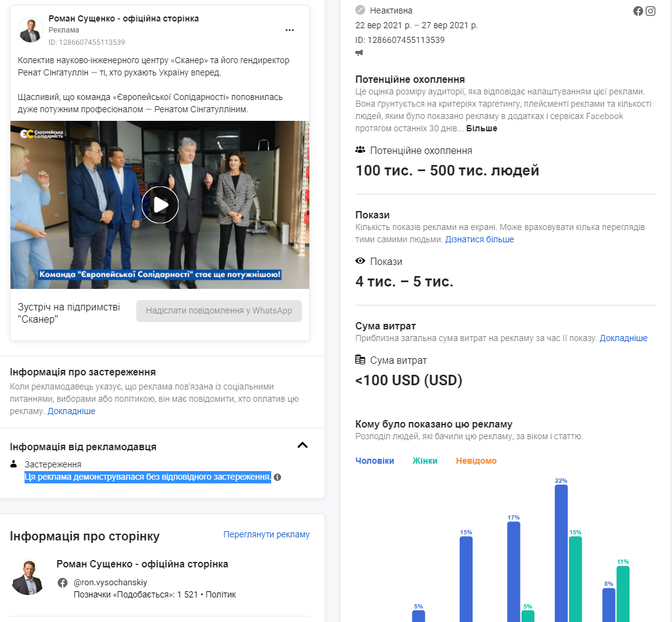Click the page profile photo in page info
This screenshot has width=672, height=622.
(28, 577)
